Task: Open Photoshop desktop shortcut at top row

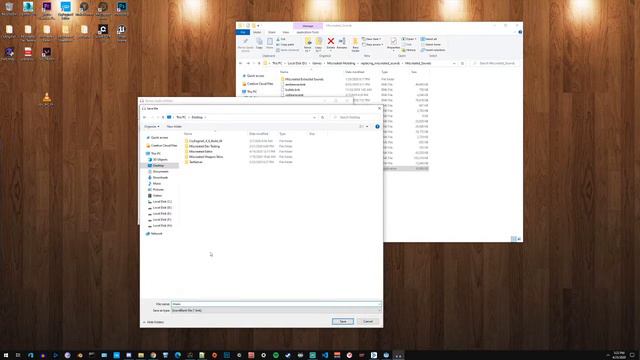Action: (122, 8)
